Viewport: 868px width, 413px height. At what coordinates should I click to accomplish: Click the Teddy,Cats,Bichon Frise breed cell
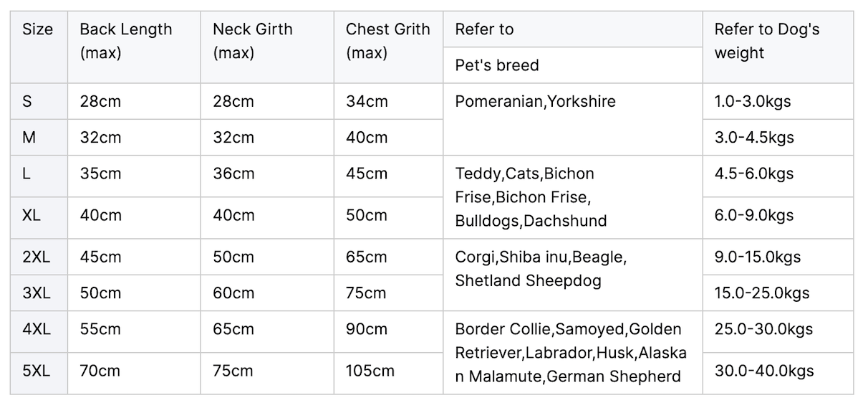coord(573,197)
